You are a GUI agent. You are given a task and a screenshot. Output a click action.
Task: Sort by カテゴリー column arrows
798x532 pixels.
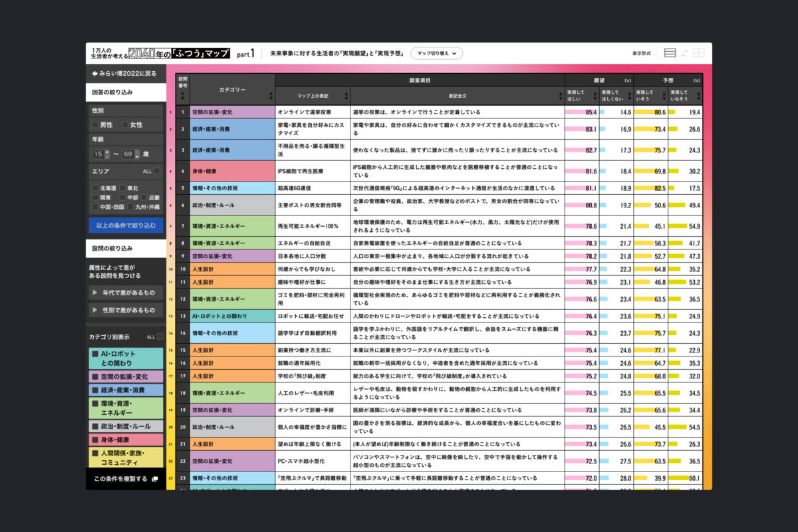click(270, 96)
